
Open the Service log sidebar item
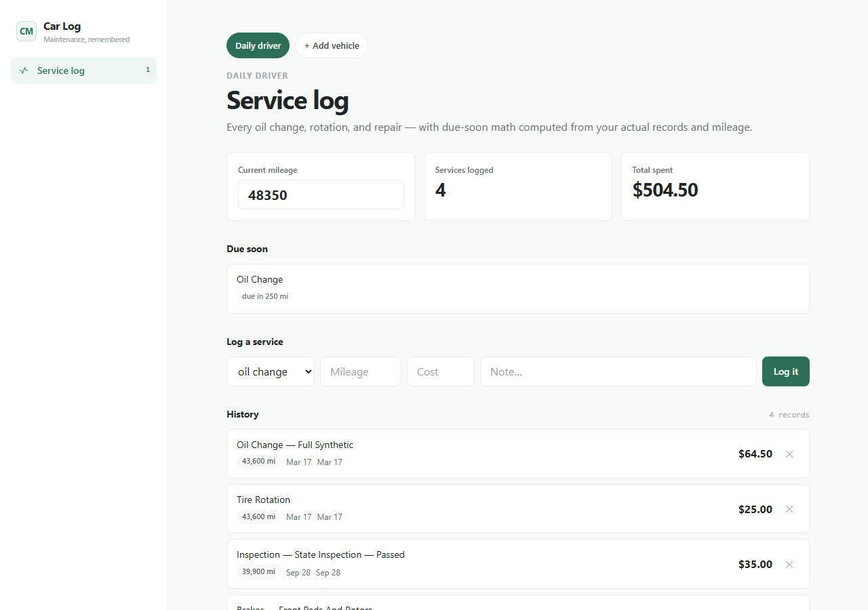[x=83, y=70]
